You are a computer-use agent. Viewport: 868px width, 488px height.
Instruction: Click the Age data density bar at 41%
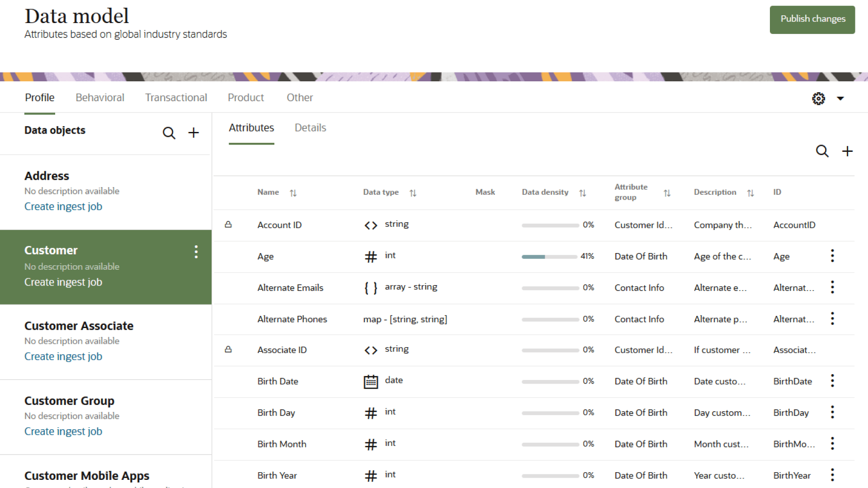(x=550, y=257)
